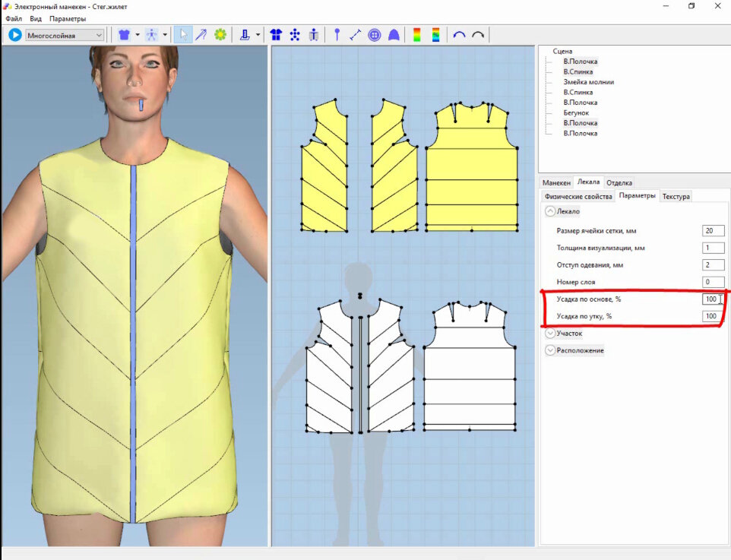Viewport: 731px width, 560px height.
Task: Click the mannequin figure pose icon
Action: (151, 35)
